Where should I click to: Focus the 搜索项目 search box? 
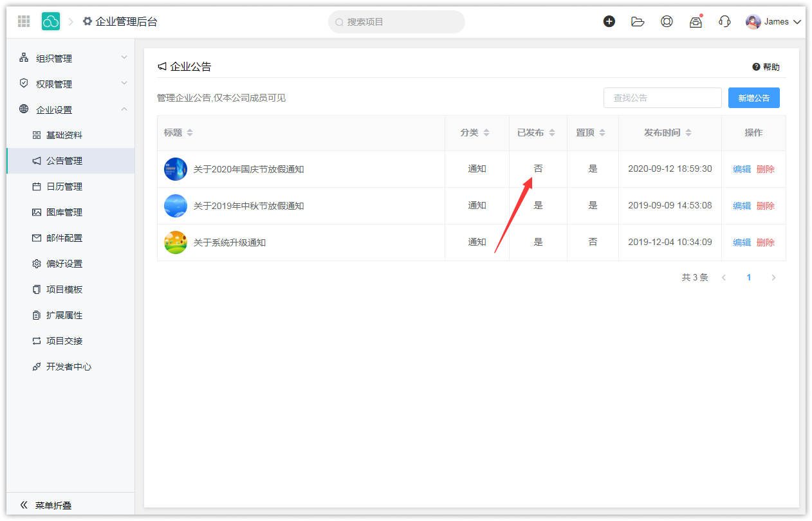coord(396,22)
